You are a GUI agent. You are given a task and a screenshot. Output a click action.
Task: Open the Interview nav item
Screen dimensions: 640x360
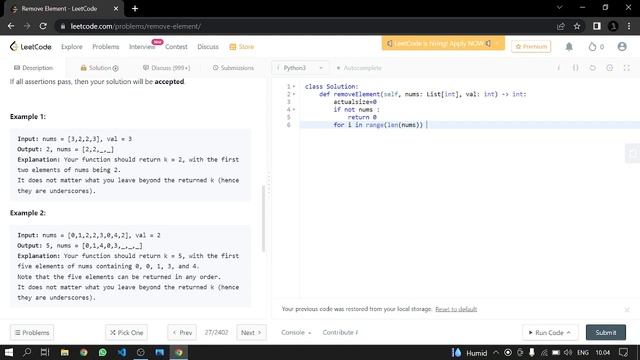click(142, 47)
